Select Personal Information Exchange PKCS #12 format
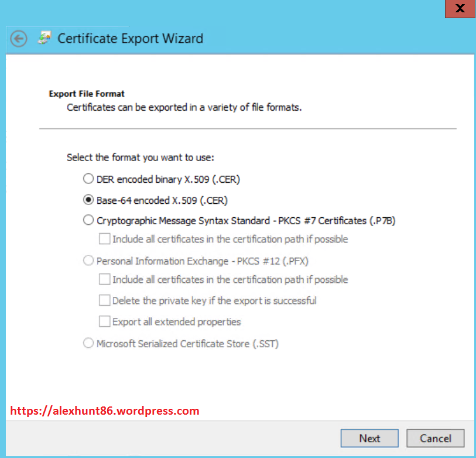Viewport: 476px width, 458px height. (x=88, y=260)
